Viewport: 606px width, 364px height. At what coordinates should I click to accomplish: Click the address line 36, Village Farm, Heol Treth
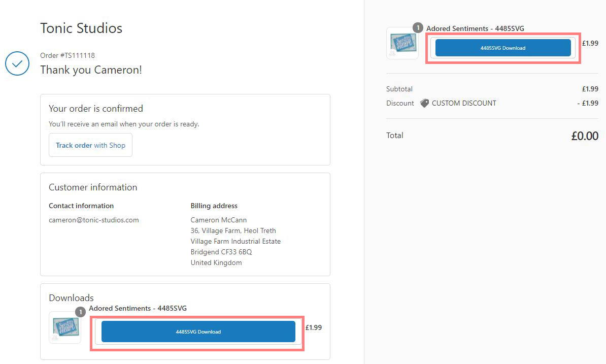coord(233,230)
